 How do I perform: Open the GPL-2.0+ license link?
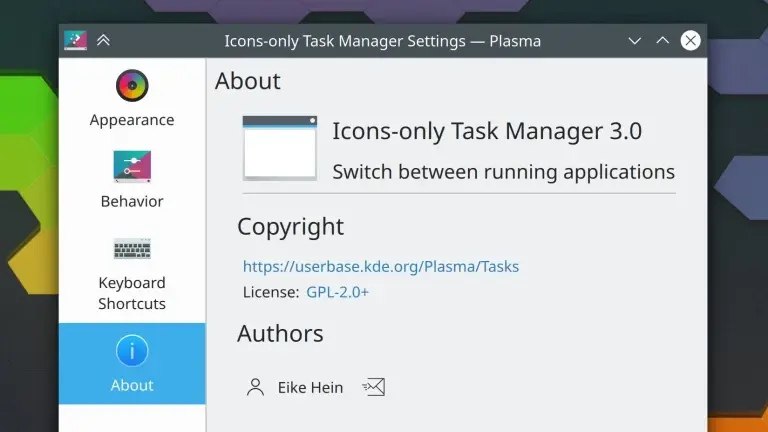coord(337,292)
